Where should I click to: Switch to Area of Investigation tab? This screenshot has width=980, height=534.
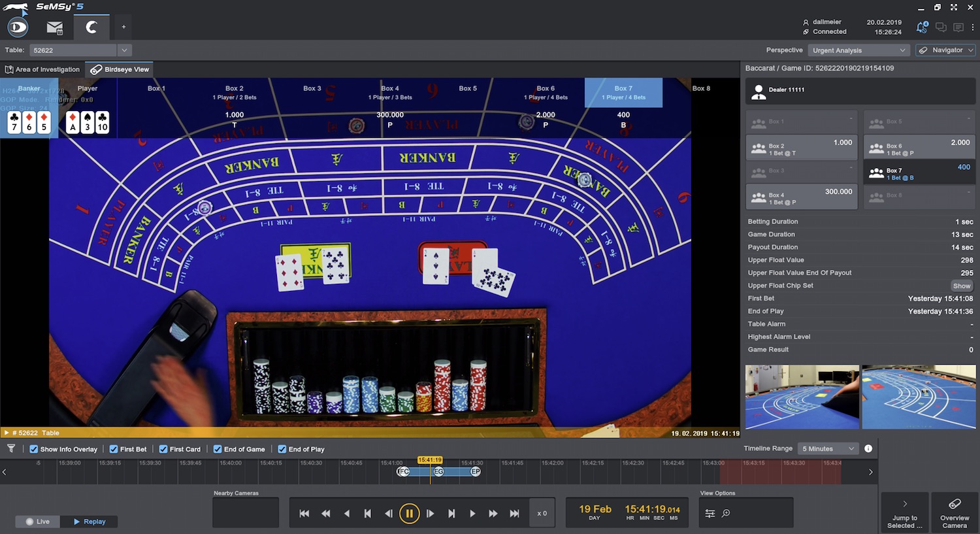(x=42, y=69)
